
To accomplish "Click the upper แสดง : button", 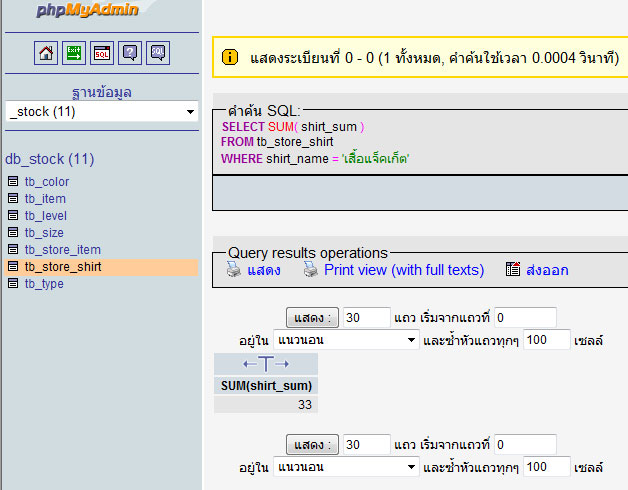I will pos(312,318).
